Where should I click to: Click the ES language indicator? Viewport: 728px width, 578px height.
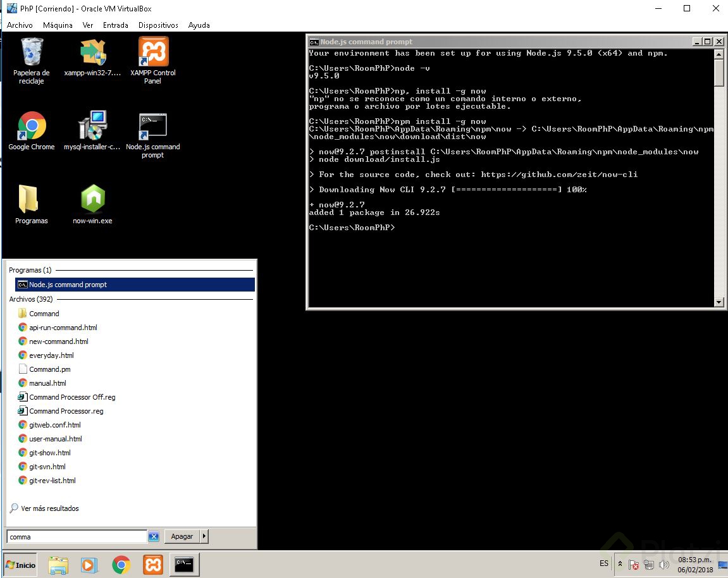tap(603, 563)
